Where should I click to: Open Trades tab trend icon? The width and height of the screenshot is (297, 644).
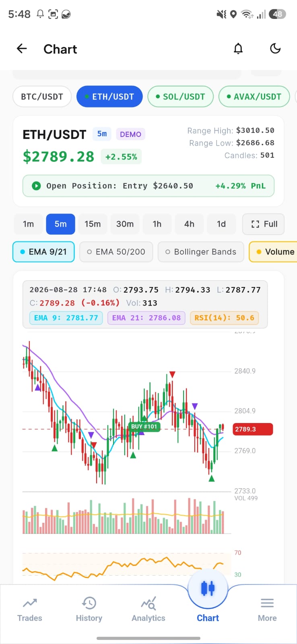(30, 603)
